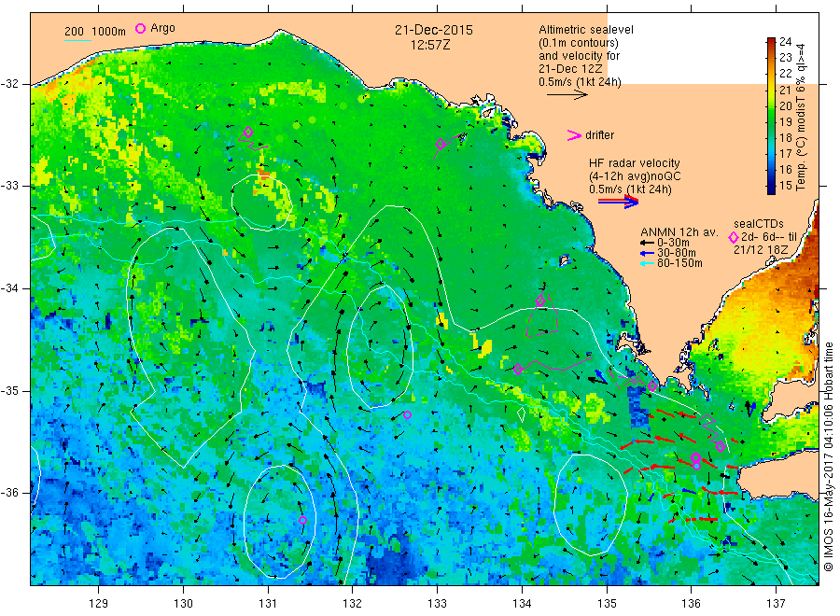The image size is (840, 616).
Task: Click the magenta drifter arrowhead legend symbol
Action: (574, 135)
